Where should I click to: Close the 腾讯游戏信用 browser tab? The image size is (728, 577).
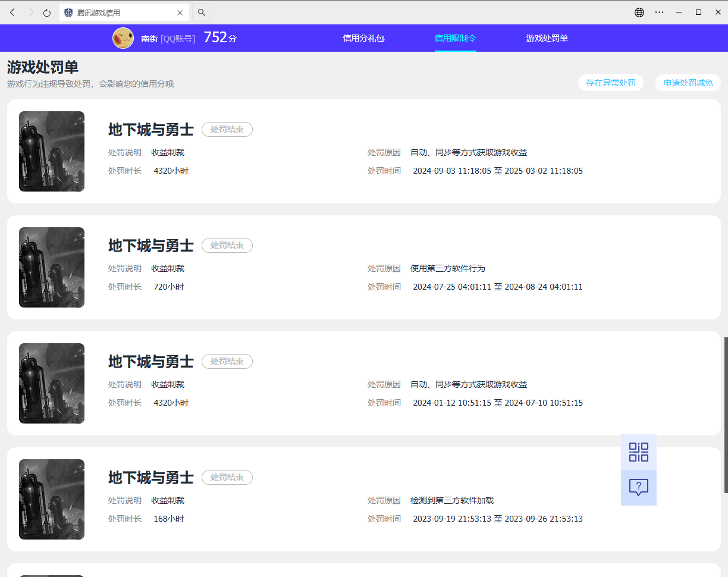(x=180, y=12)
